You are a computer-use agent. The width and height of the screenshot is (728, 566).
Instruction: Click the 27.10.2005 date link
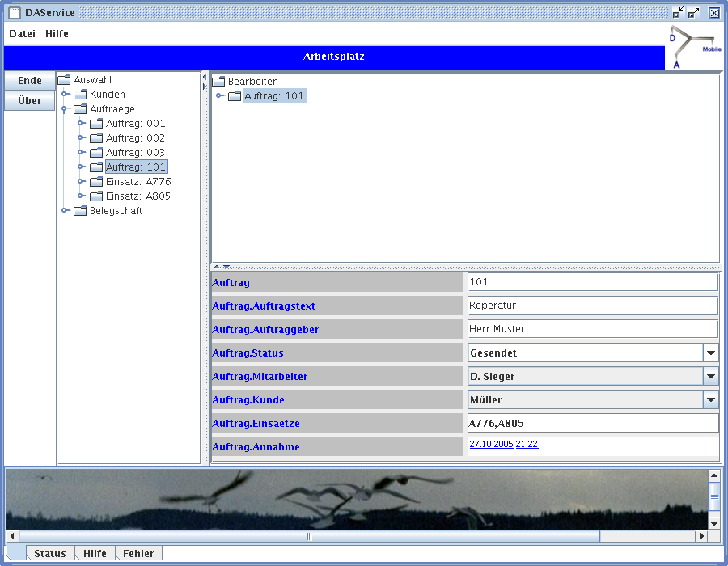(x=491, y=444)
